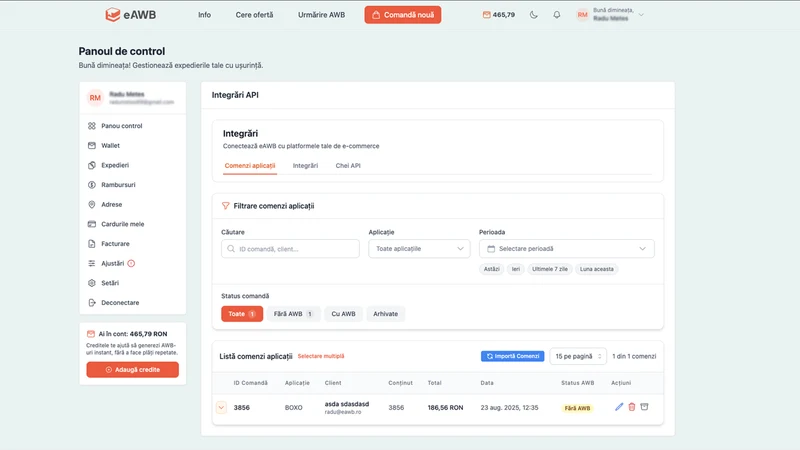Select Astăzi quick period chip

pos(491,269)
